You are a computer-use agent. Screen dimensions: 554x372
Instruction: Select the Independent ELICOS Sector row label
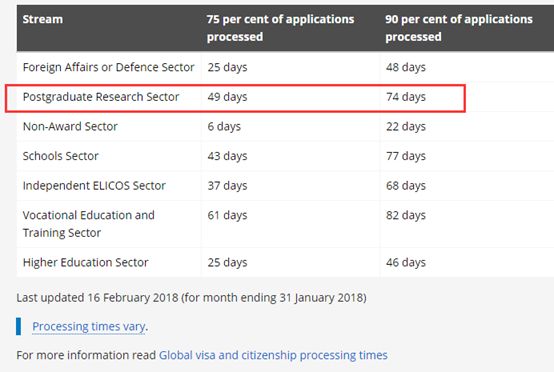click(94, 186)
